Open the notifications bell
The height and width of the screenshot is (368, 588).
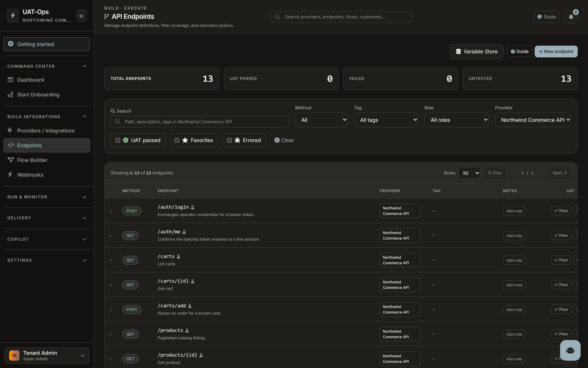[571, 17]
